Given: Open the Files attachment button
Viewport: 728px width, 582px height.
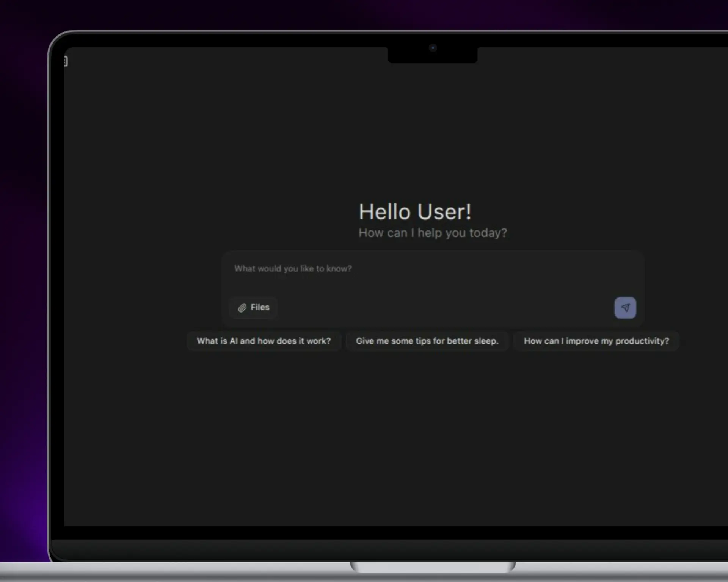Looking at the screenshot, I should (x=253, y=307).
